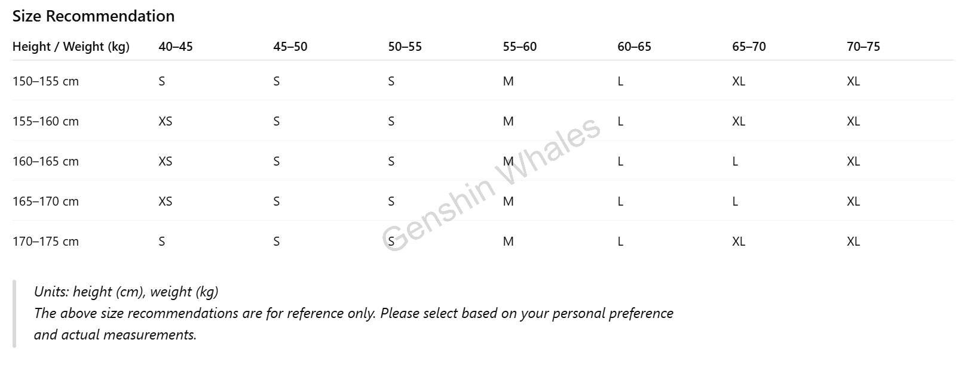Select the 45–50 weight column header
This screenshot has height=367, width=980.
(x=290, y=47)
